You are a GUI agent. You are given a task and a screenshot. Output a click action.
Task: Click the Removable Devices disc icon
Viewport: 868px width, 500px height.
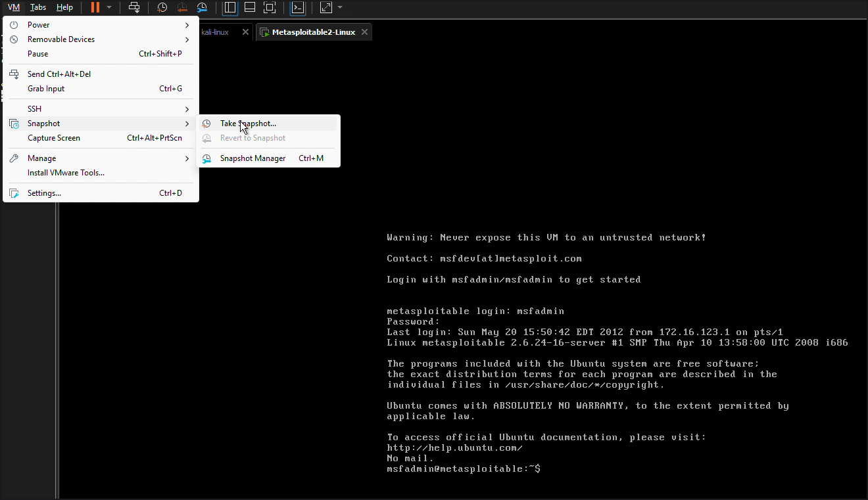[14, 39]
